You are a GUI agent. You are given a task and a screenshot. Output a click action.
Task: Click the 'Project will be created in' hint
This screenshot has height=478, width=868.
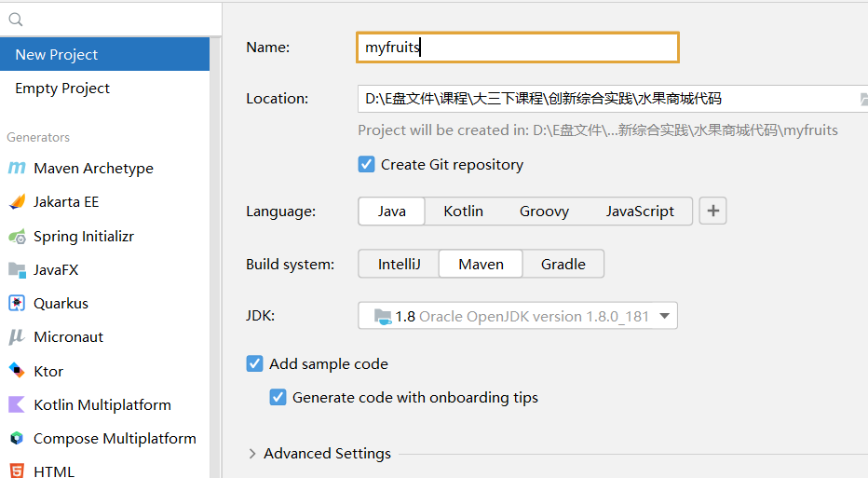(598, 130)
